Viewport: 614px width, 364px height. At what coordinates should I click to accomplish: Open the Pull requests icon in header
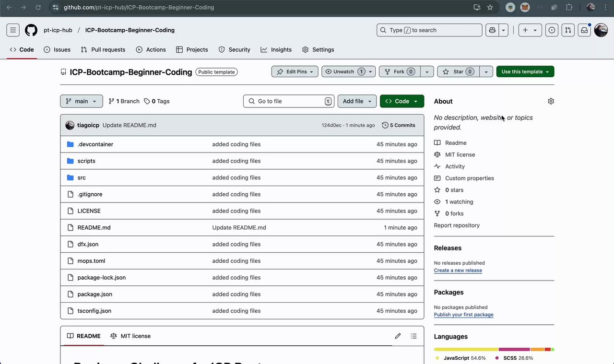568,30
